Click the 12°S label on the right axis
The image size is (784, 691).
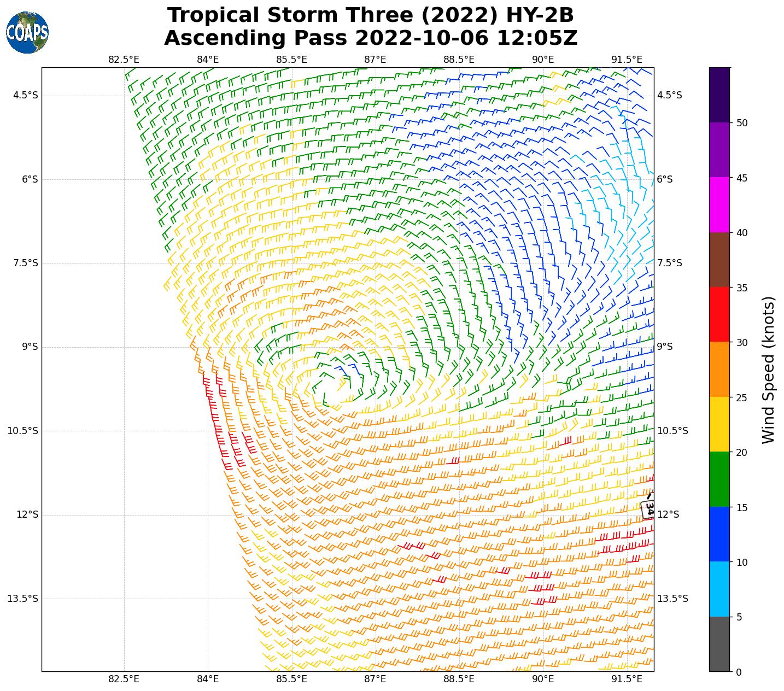(x=668, y=514)
